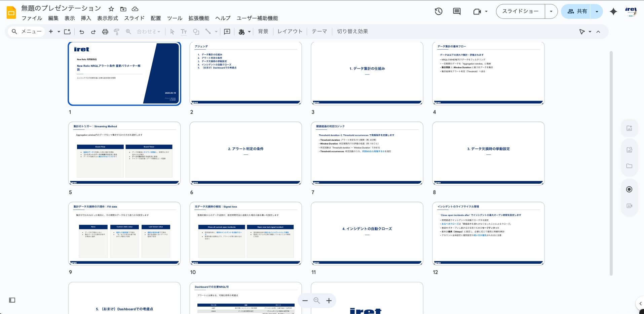Select the shape tool
Viewport: 644px width, 314px height.
click(196, 32)
